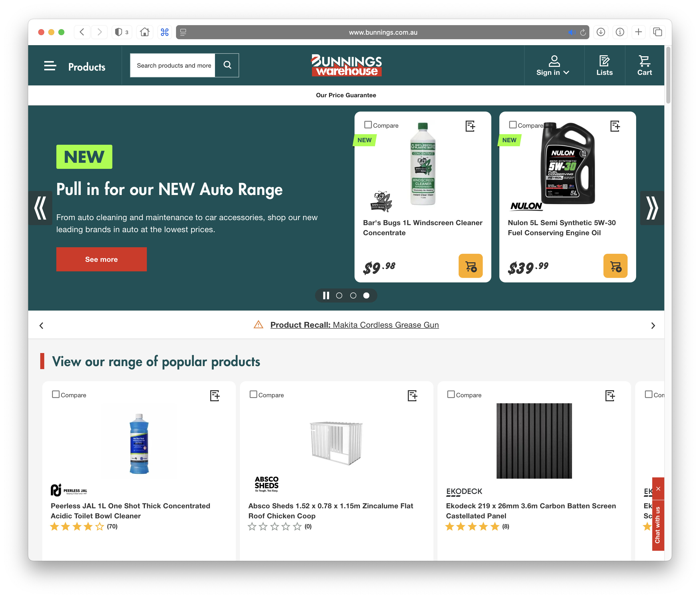The image size is (700, 598).
Task: Click the red See more button
Action: [101, 259]
